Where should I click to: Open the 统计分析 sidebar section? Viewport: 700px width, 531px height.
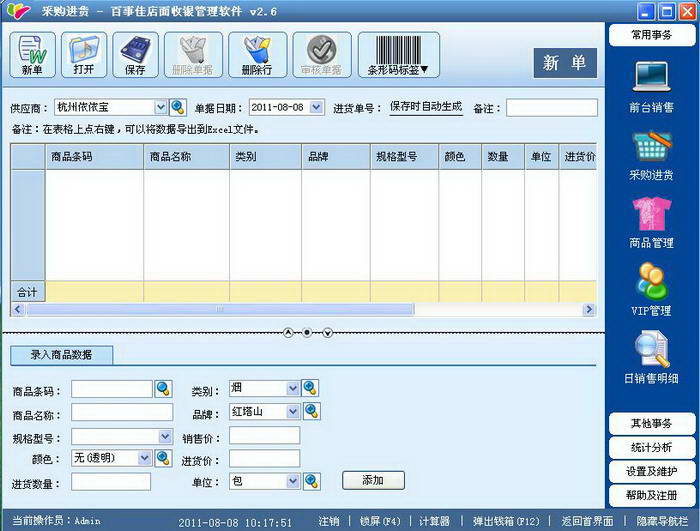coord(652,447)
